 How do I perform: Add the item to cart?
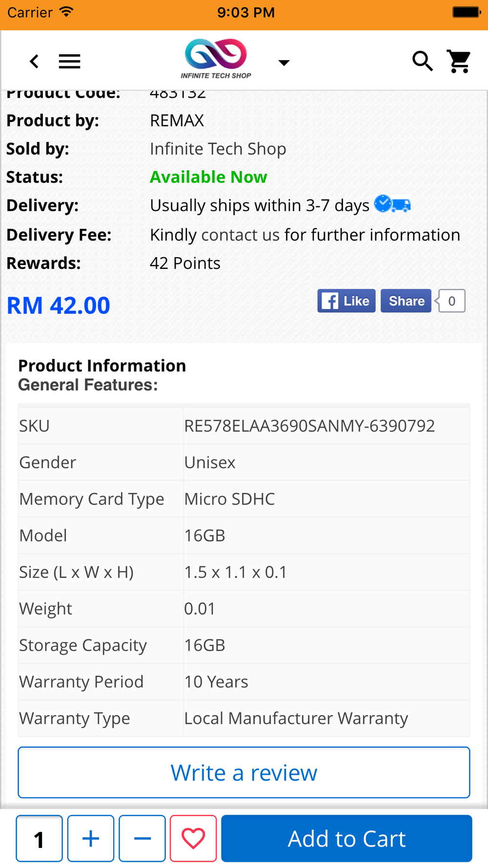point(346,838)
